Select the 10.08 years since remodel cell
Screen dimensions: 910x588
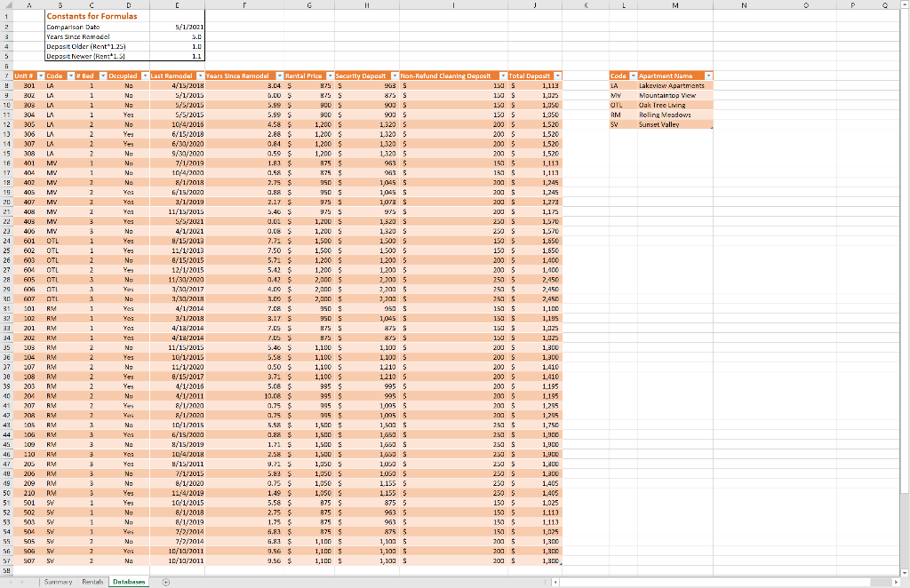click(244, 396)
